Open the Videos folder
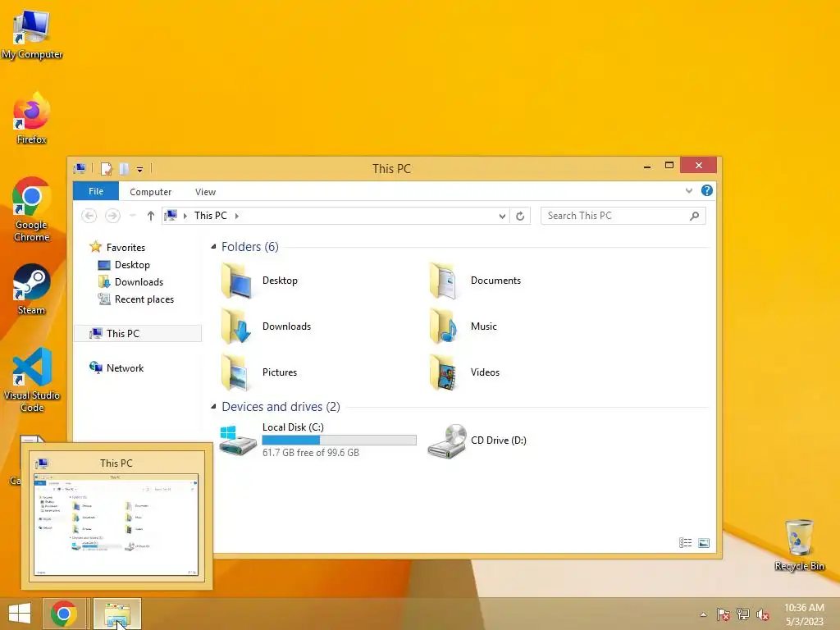The height and width of the screenshot is (630, 840). (x=465, y=372)
